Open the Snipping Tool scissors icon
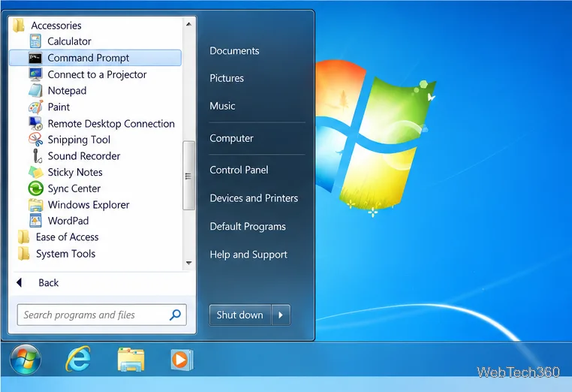The width and height of the screenshot is (572, 392). click(x=35, y=140)
